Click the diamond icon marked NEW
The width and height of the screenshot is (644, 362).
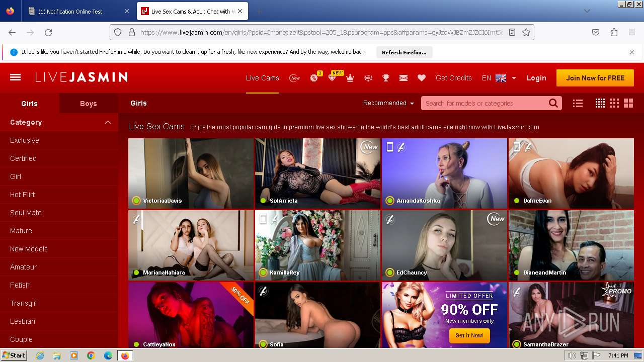[332, 78]
